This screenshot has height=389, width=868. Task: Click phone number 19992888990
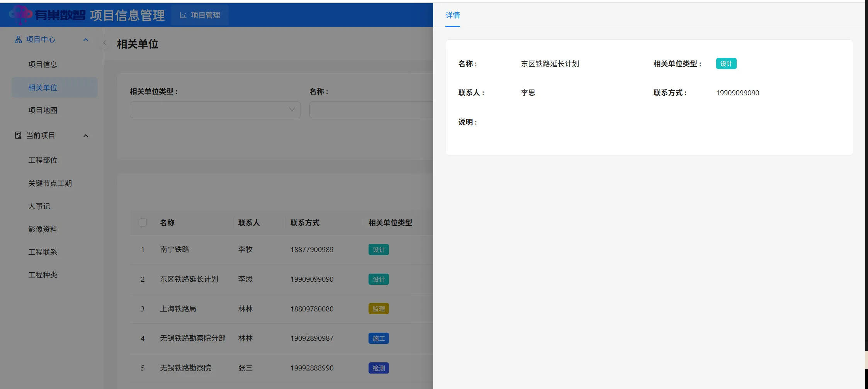point(312,368)
